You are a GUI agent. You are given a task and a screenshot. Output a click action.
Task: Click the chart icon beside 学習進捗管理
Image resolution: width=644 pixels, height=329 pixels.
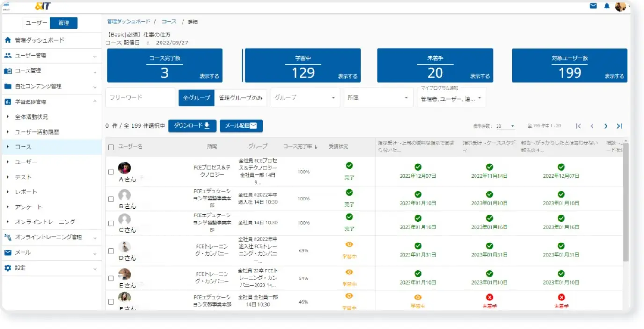tap(7, 101)
